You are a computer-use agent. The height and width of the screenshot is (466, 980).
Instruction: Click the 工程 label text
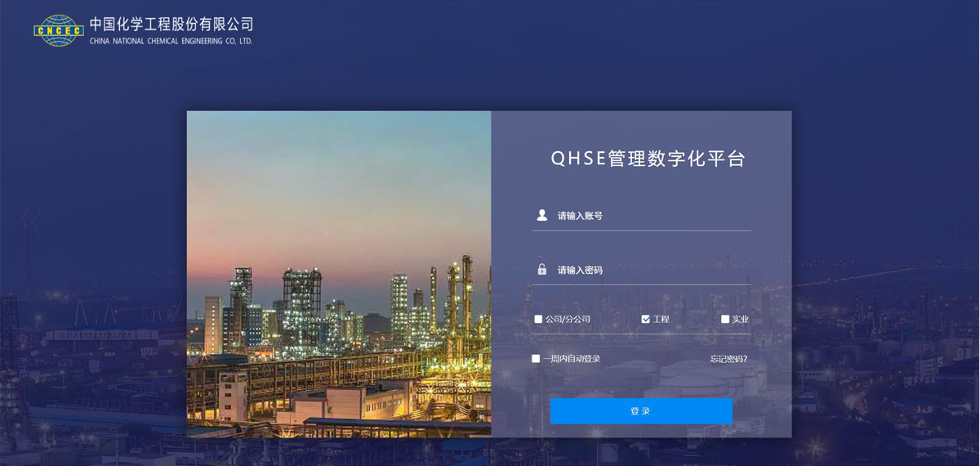click(661, 319)
